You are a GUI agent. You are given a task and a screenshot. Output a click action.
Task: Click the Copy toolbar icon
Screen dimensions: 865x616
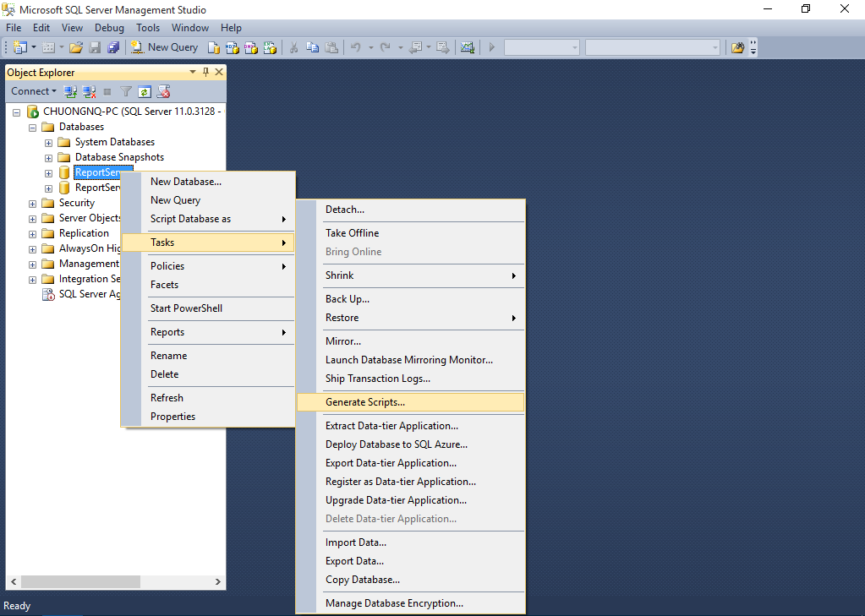[312, 47]
